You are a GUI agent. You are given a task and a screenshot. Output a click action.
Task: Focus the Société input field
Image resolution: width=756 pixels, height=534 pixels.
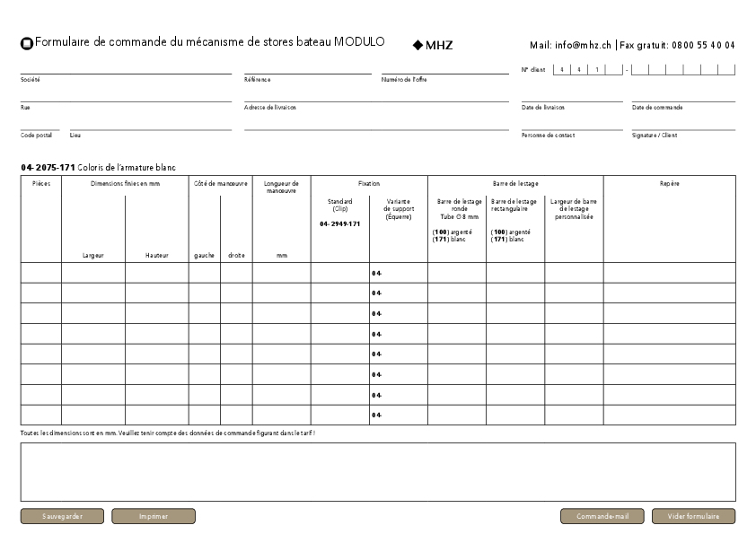pyautogui.click(x=126, y=68)
